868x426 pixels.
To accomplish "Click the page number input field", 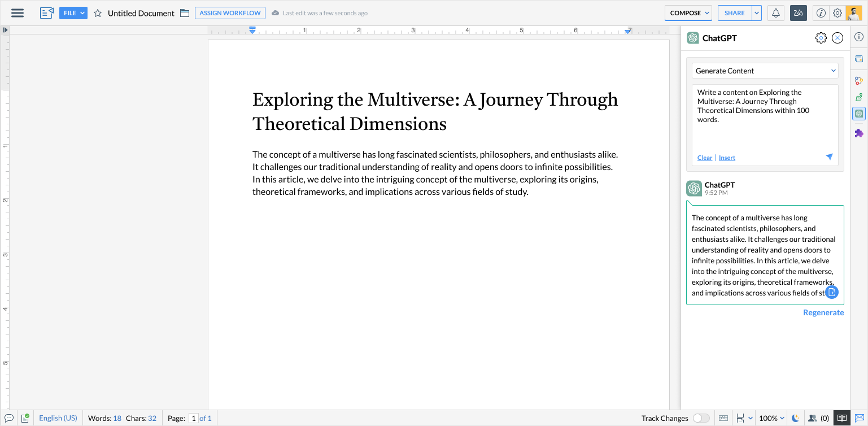I will (193, 418).
